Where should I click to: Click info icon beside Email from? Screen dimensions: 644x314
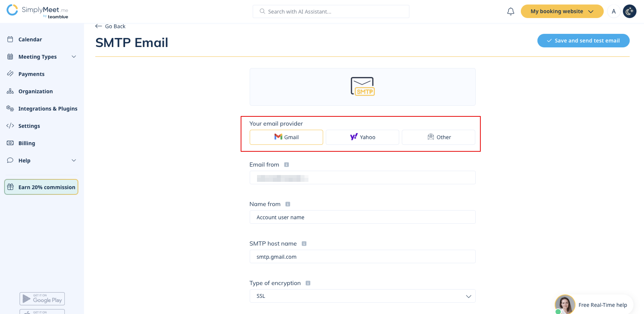tap(286, 165)
